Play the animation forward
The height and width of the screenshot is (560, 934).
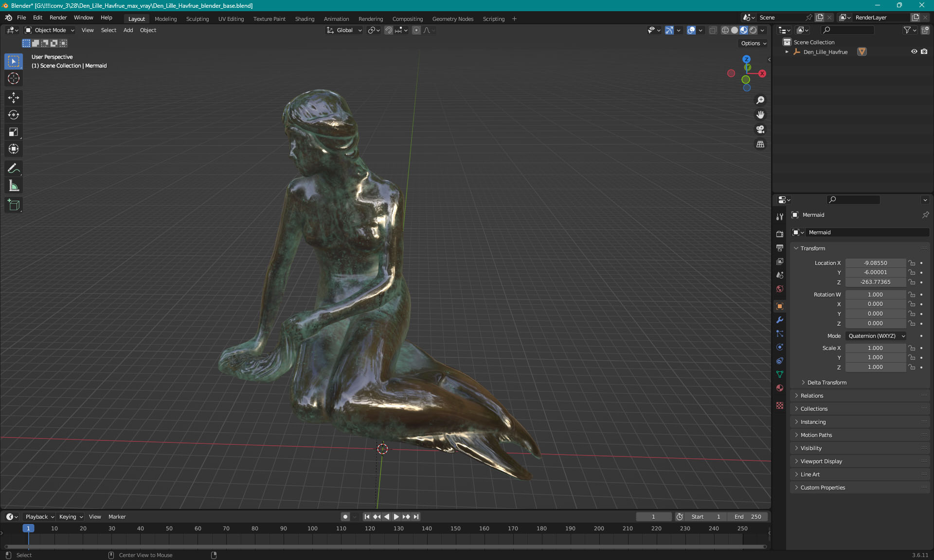coord(396,517)
